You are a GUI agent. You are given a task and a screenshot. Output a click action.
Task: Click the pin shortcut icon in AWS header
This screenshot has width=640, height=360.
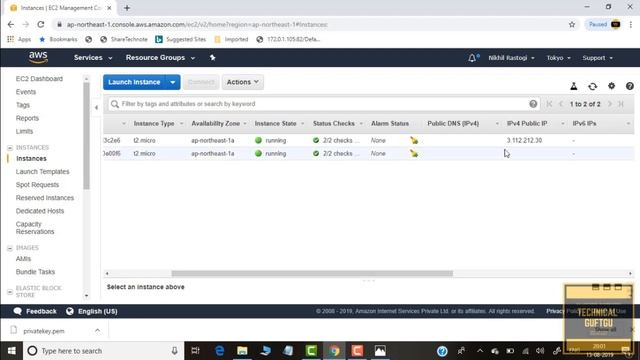point(213,58)
